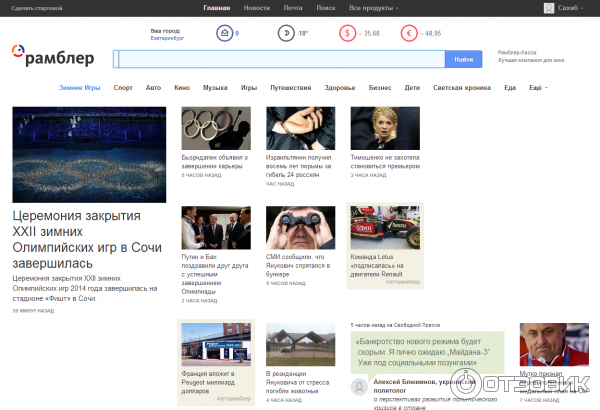This screenshot has width=600, height=410.
Task: Open the Lotus racing car thumbnail
Action: pyautogui.click(x=385, y=227)
